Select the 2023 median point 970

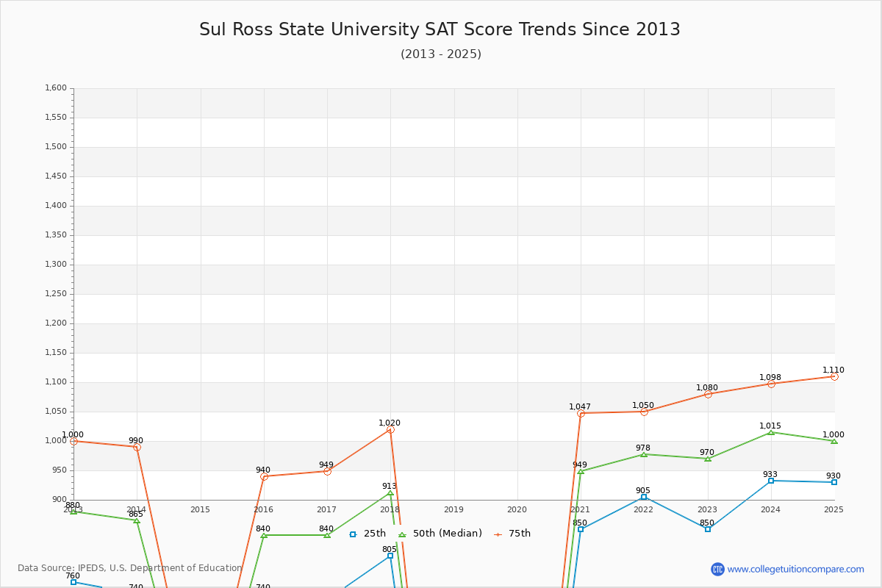[708, 459]
